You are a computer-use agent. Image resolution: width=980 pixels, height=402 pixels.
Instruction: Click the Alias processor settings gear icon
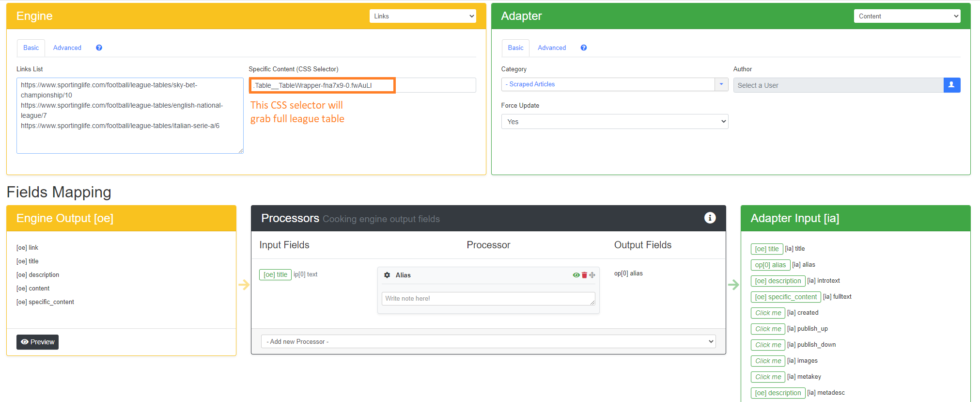coord(387,275)
